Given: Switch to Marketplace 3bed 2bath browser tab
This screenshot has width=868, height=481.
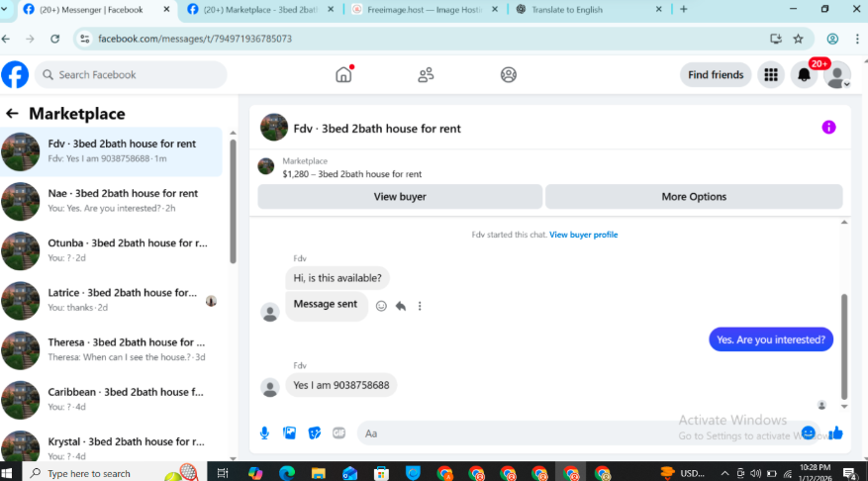Looking at the screenshot, I should 260,10.
